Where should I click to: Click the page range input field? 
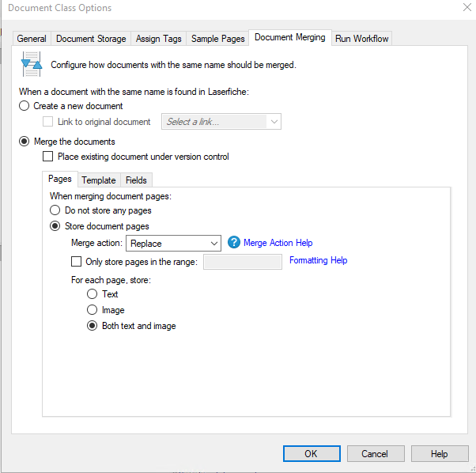coord(242,262)
